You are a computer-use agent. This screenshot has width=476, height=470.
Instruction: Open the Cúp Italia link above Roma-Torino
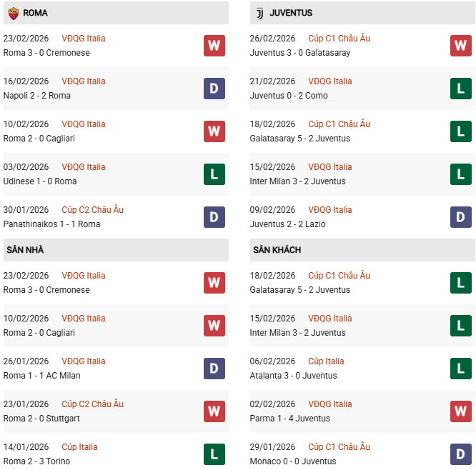tap(79, 447)
